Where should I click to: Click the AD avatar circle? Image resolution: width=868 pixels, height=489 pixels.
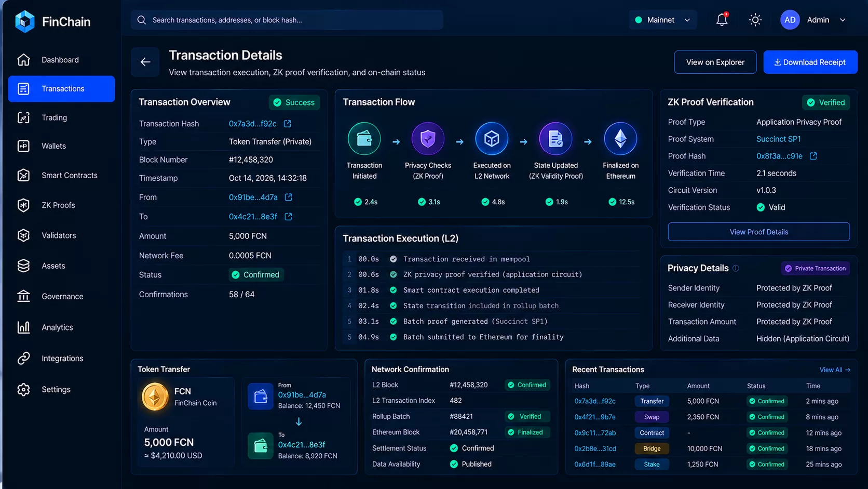(x=790, y=20)
